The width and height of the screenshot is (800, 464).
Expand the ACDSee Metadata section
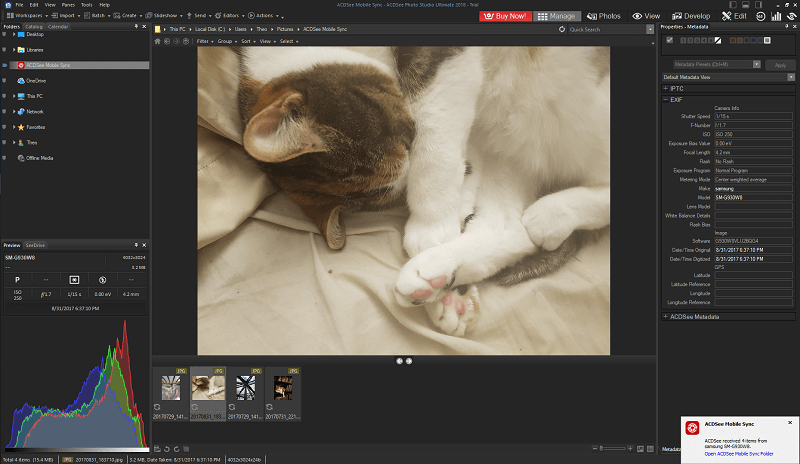click(x=666, y=316)
